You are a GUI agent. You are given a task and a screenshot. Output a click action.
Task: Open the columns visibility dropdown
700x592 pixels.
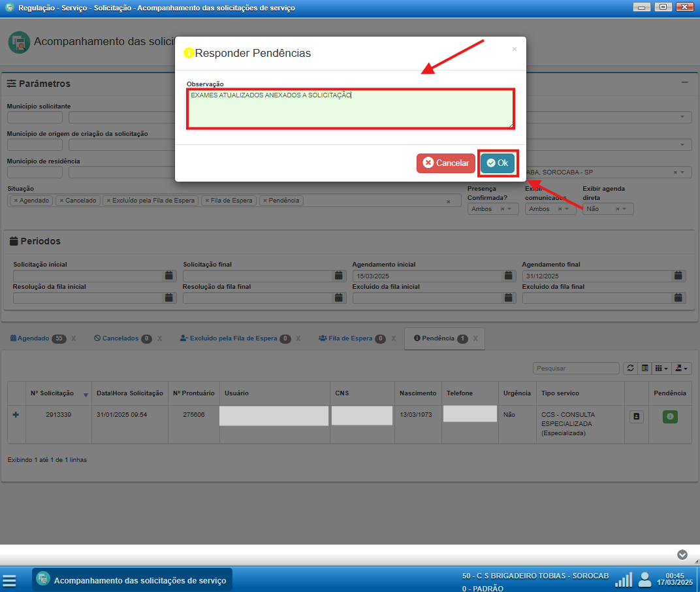click(661, 369)
